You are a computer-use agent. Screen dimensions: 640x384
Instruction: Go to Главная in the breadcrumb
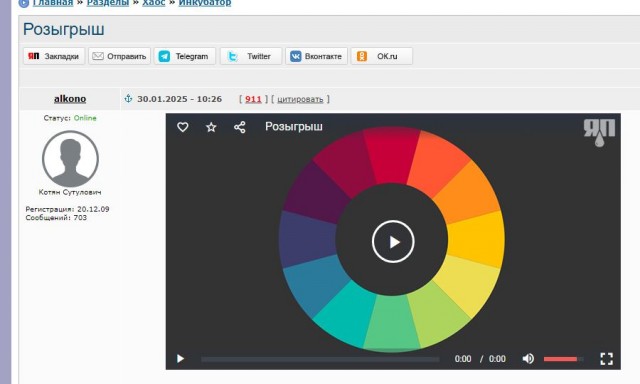point(53,2)
